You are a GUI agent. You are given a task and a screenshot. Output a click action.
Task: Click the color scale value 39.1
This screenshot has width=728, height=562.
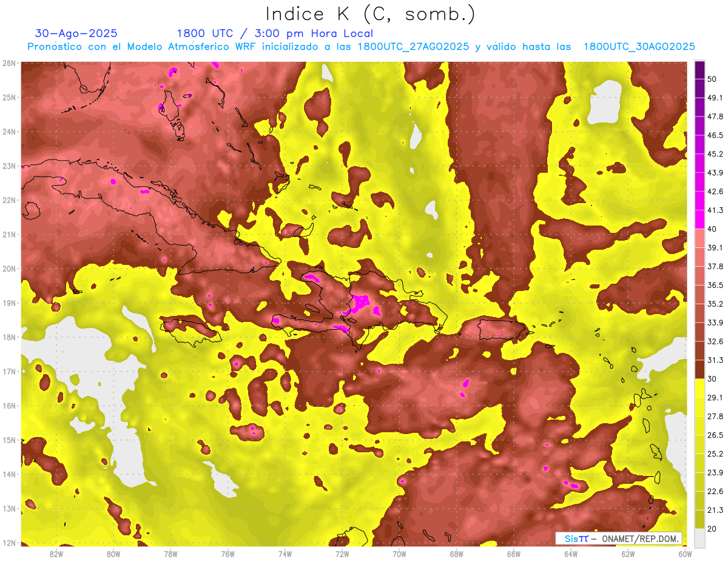click(x=715, y=247)
